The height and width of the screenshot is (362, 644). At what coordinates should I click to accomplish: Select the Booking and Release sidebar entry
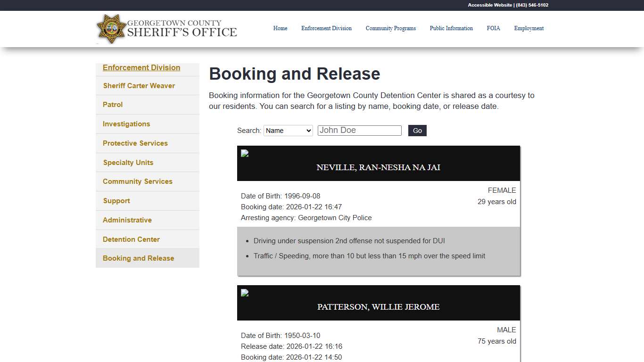pos(138,258)
